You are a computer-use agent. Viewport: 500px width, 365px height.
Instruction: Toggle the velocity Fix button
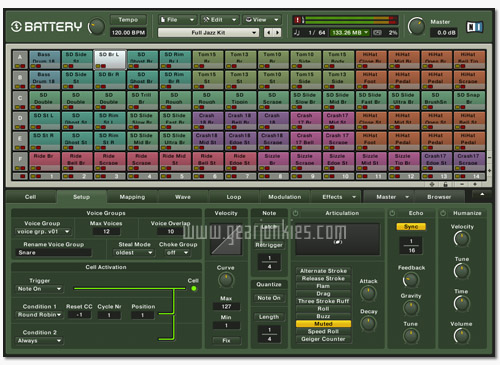point(226,340)
